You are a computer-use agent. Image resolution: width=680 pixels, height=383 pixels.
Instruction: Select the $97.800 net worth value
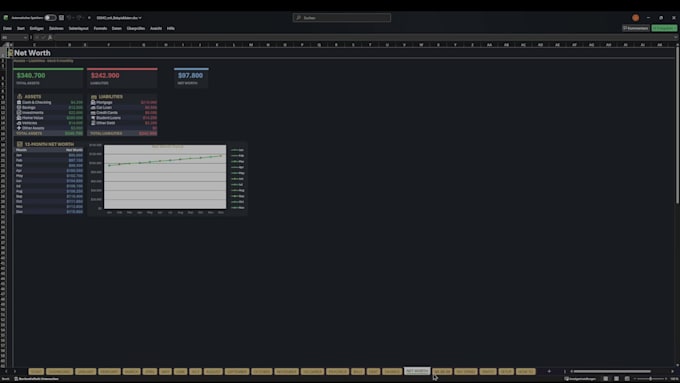pyautogui.click(x=190, y=75)
